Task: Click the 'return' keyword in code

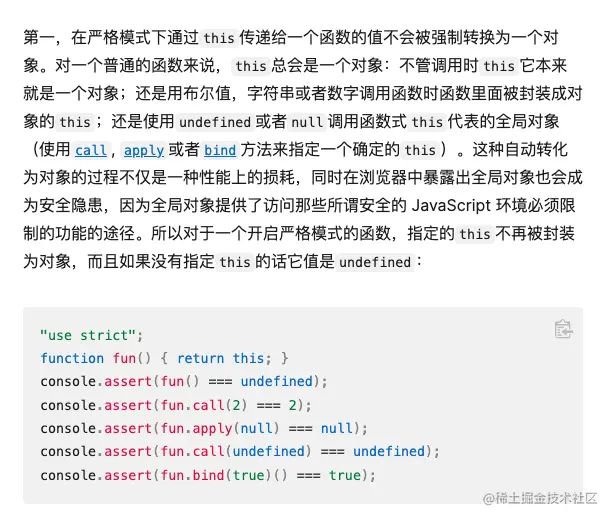Action: pyautogui.click(x=201, y=358)
